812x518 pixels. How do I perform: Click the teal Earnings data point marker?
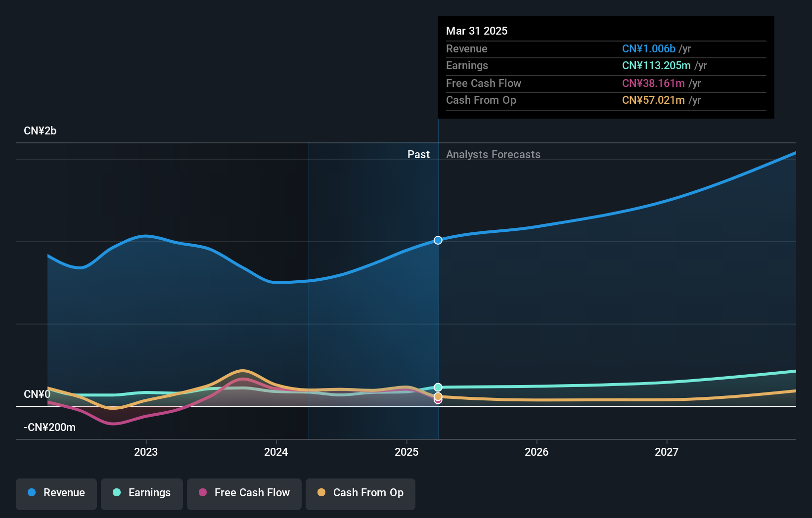coord(438,387)
